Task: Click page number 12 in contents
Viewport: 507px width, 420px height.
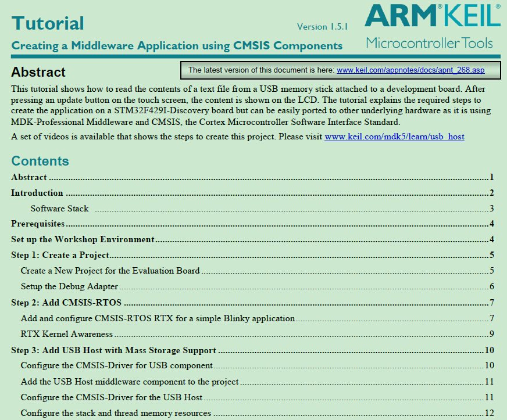Action: tap(490, 413)
